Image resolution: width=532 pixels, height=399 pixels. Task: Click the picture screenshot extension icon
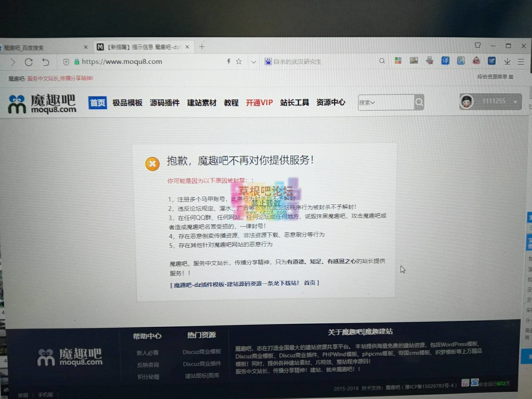[x=414, y=60]
